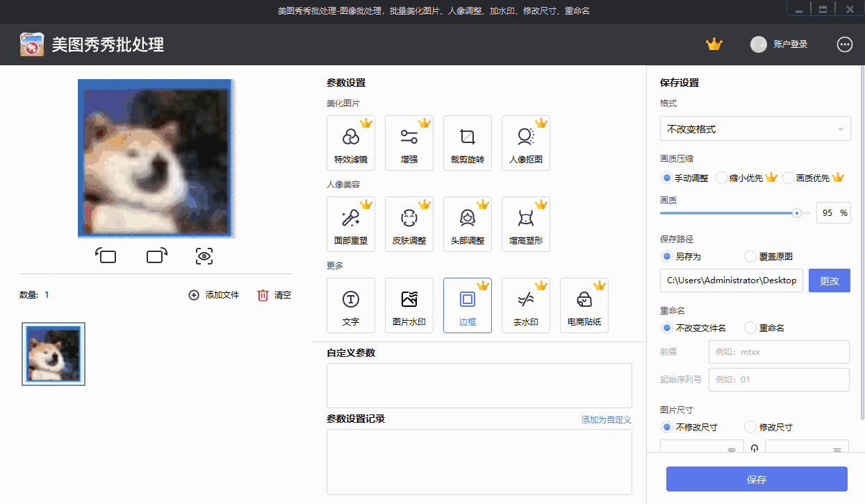The height and width of the screenshot is (504, 865).
Task: Click the rotate-left icon below the preview
Action: coord(106,256)
